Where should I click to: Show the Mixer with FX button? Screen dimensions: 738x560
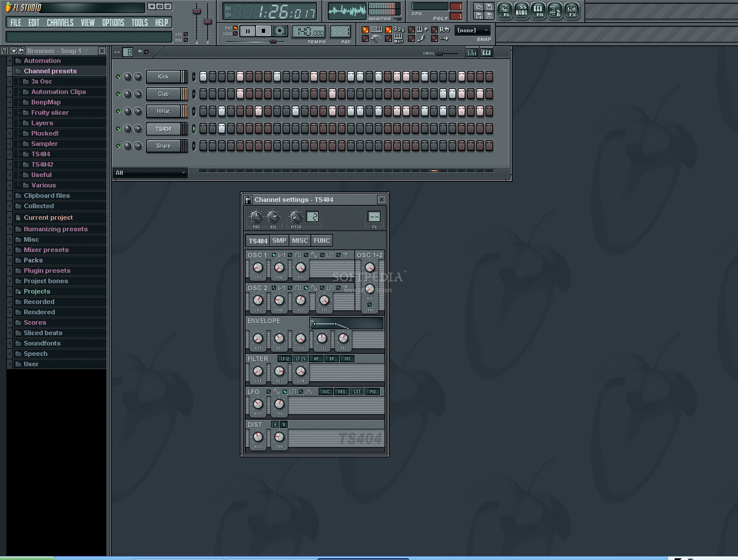(x=572, y=10)
